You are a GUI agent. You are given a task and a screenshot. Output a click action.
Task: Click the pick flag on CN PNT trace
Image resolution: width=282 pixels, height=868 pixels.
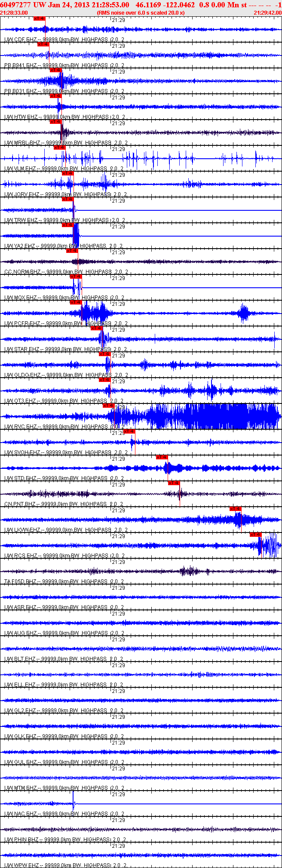(174, 483)
